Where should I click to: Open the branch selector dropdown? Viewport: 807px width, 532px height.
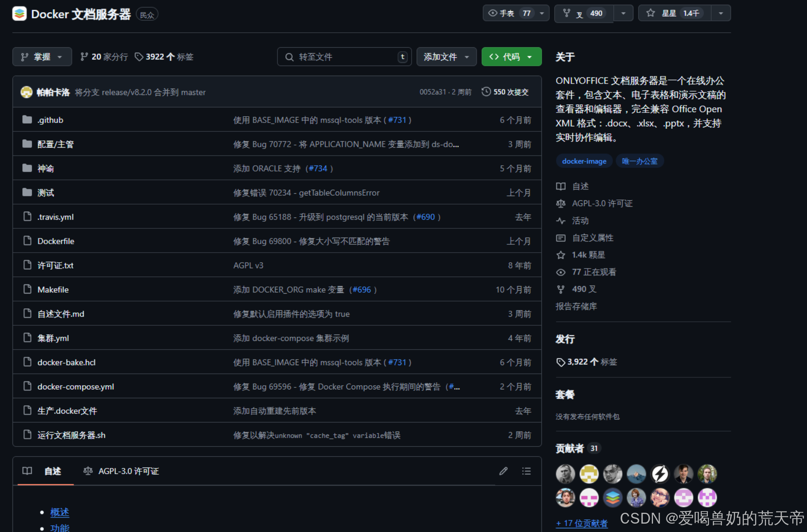click(42, 57)
